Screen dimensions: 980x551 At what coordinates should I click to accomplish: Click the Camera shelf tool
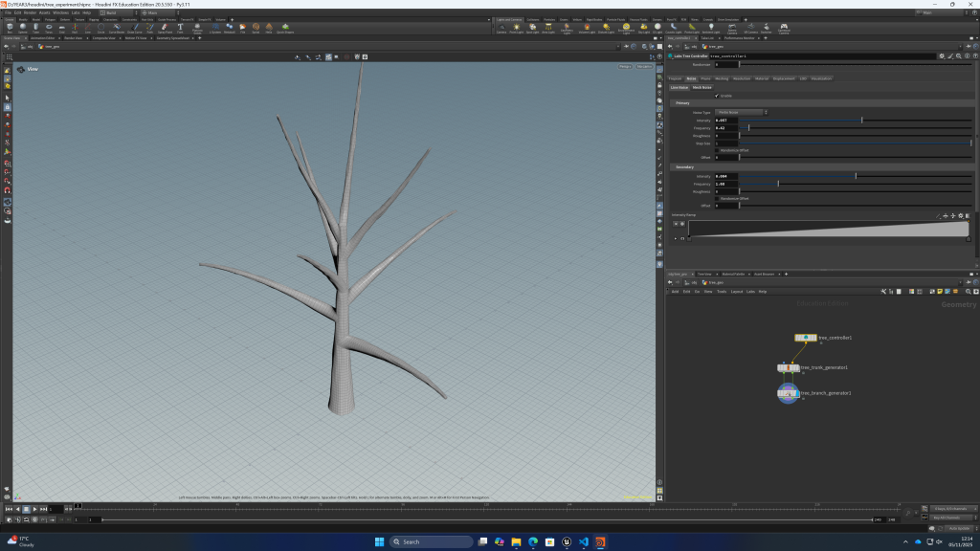(x=501, y=28)
